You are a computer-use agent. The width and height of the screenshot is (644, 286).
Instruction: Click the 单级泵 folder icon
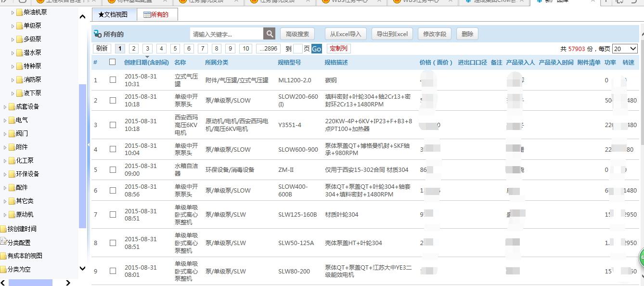point(19,26)
